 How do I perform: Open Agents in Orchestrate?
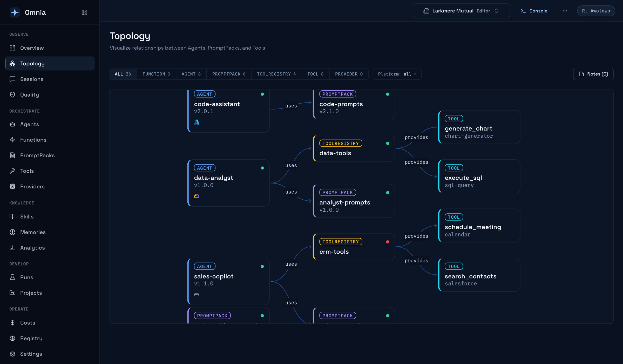[x=50, y=124]
